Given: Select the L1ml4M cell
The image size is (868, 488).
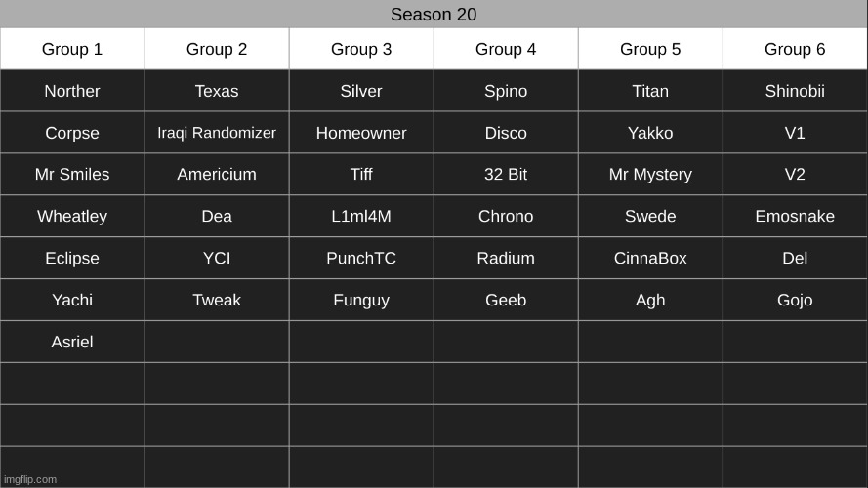Looking at the screenshot, I should pyautogui.click(x=361, y=217).
